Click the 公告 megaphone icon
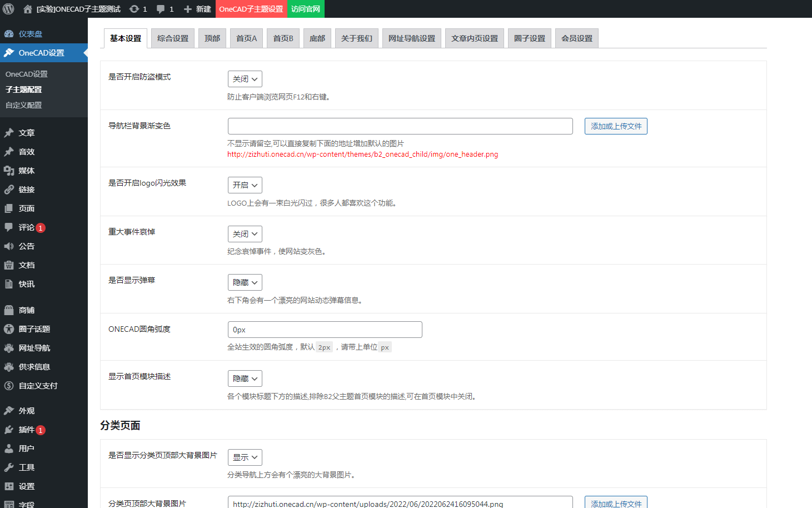Screen dimensions: 812x508 9,246
